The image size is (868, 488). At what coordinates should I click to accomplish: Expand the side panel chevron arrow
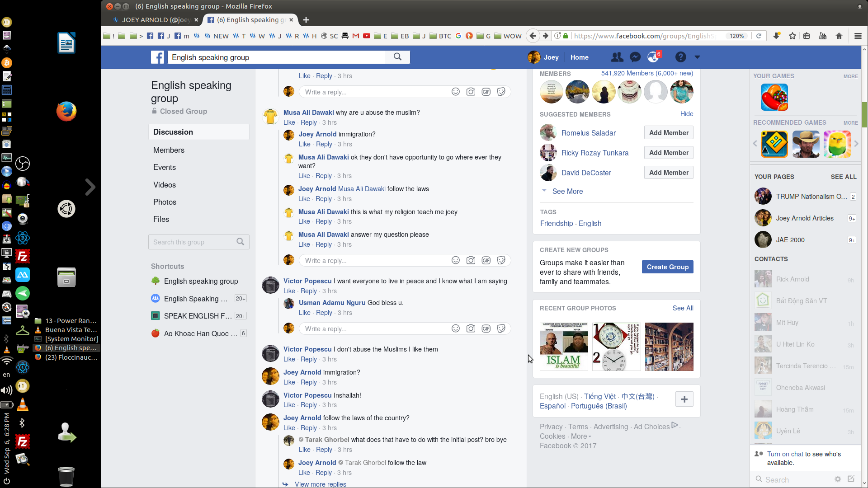click(x=90, y=187)
